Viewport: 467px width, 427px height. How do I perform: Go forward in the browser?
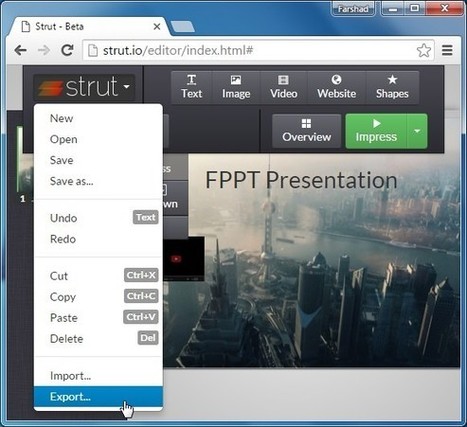[44, 51]
